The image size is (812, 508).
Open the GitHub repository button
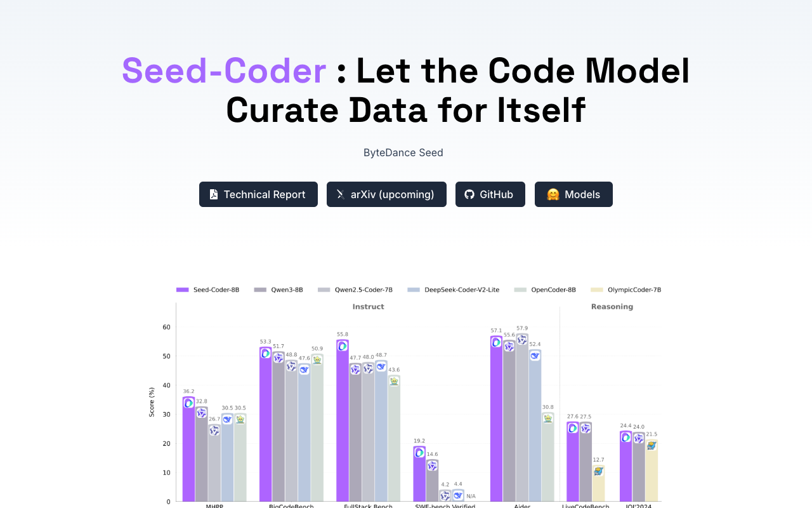coord(490,194)
